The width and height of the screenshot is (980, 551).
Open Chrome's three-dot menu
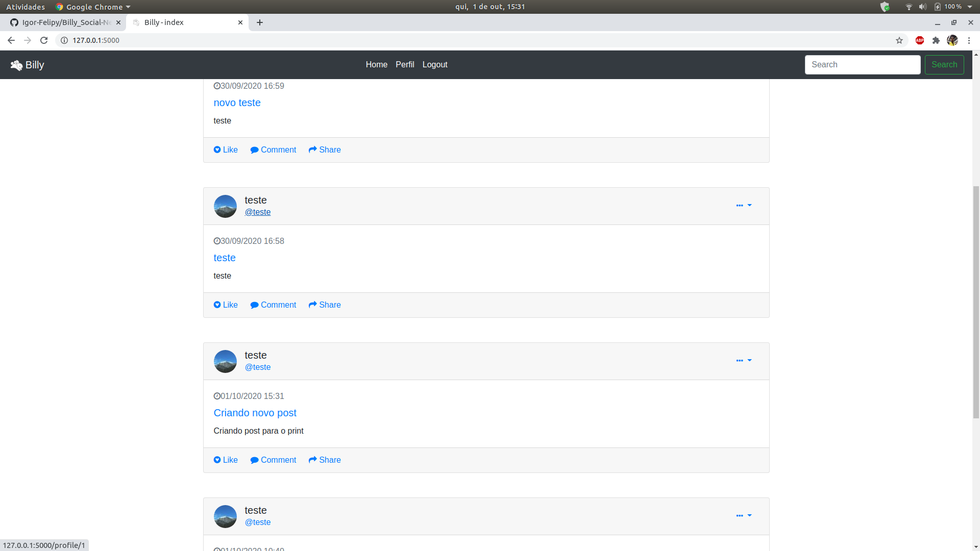pyautogui.click(x=969, y=40)
